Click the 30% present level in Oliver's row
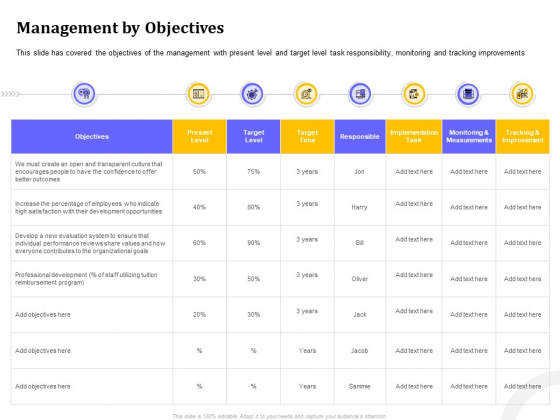 point(199,279)
